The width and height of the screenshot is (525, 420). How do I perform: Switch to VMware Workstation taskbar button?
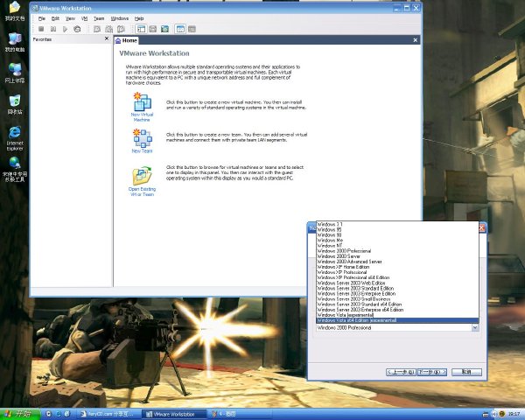174,414
